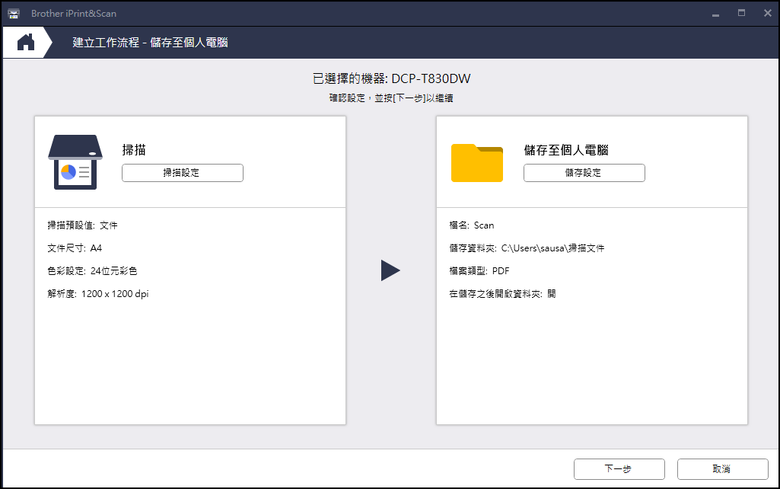Cancel workflow with 取消 button
This screenshot has height=489, width=780.
(x=722, y=469)
